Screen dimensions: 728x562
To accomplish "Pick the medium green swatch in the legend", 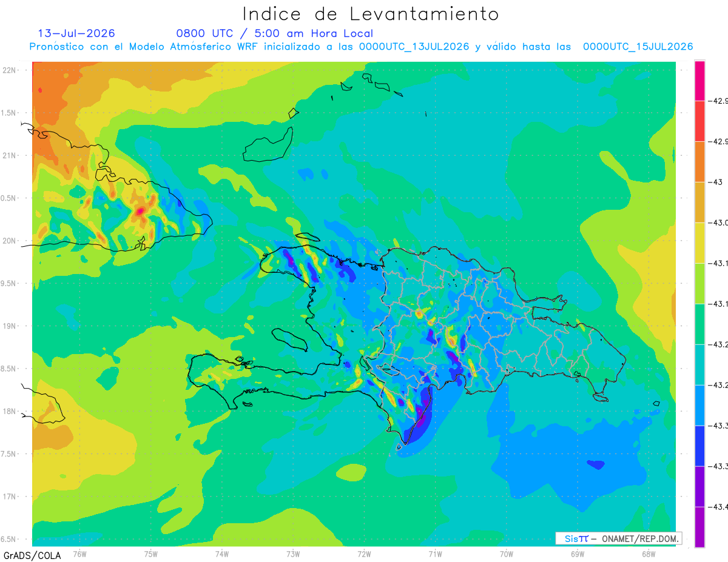I will coord(699,324).
